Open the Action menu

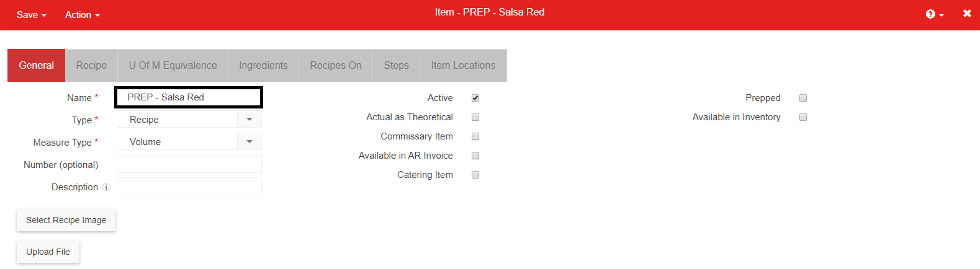point(83,15)
